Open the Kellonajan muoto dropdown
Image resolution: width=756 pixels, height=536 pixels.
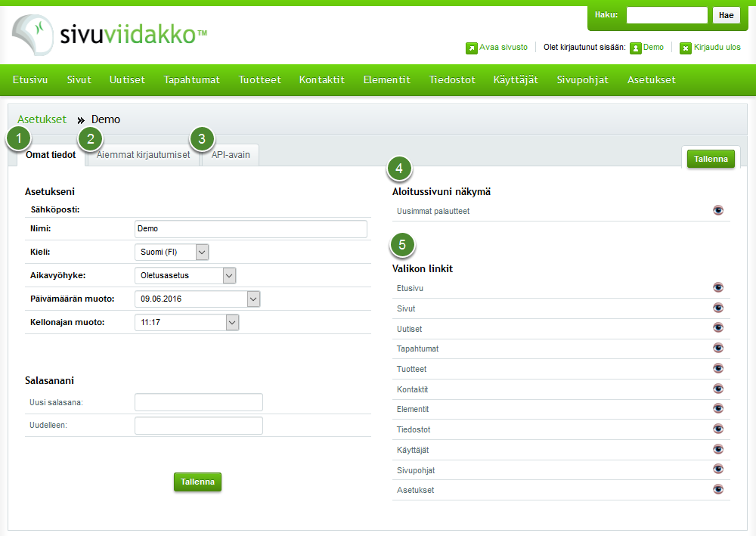[187, 323]
